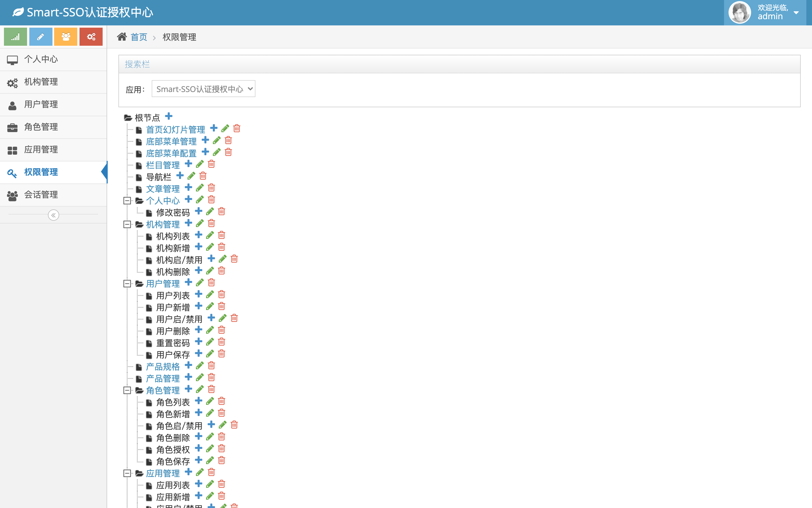Click the home icon in breadcrumb
812x508 pixels.
pos(122,37)
